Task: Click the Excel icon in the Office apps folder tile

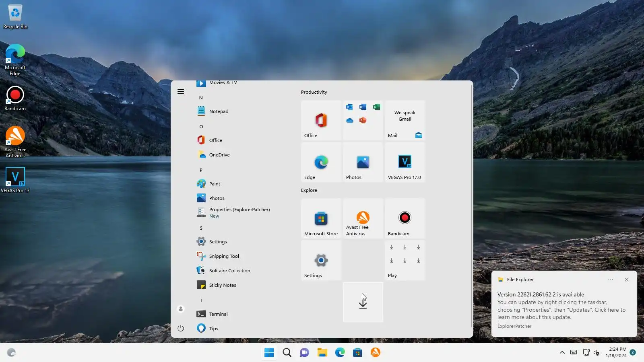Action: pyautogui.click(x=376, y=107)
